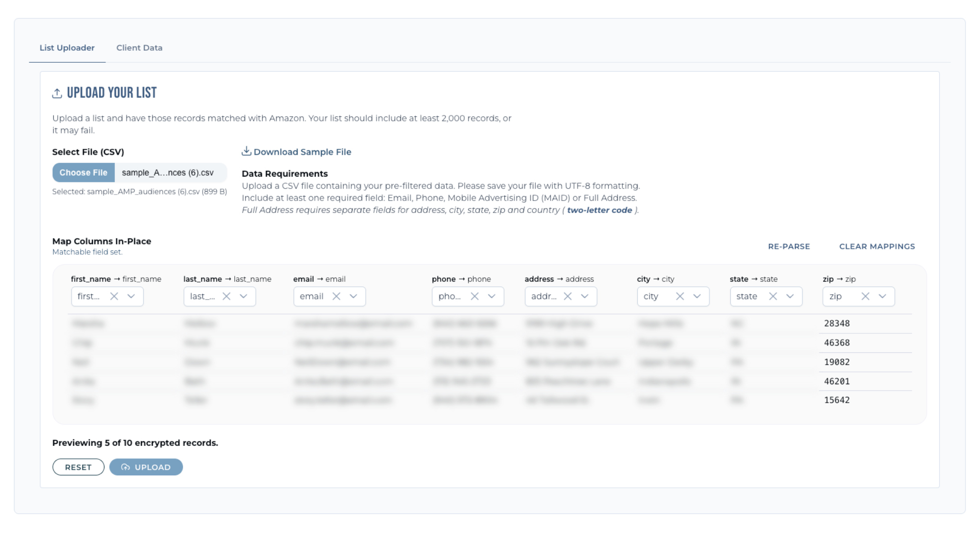Click the email → email column header

coord(319,279)
